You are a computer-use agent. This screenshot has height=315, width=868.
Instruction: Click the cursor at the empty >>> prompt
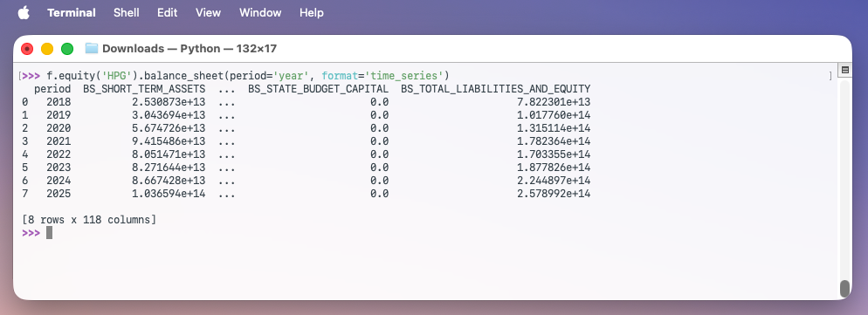[x=49, y=233]
